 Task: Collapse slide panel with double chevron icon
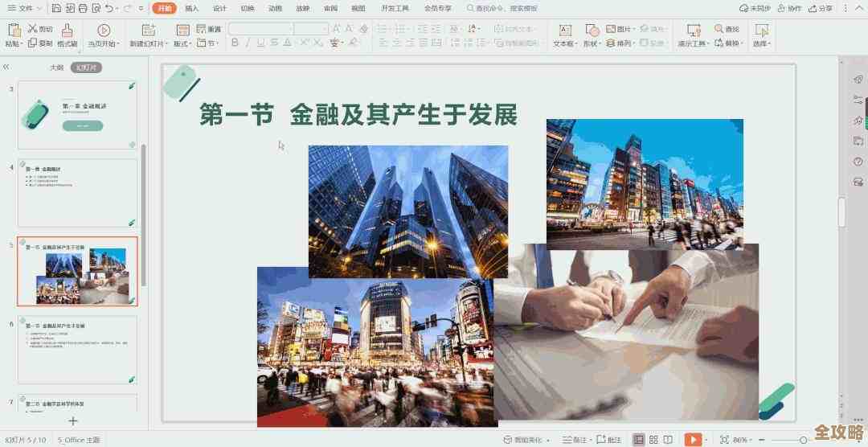pyautogui.click(x=6, y=67)
